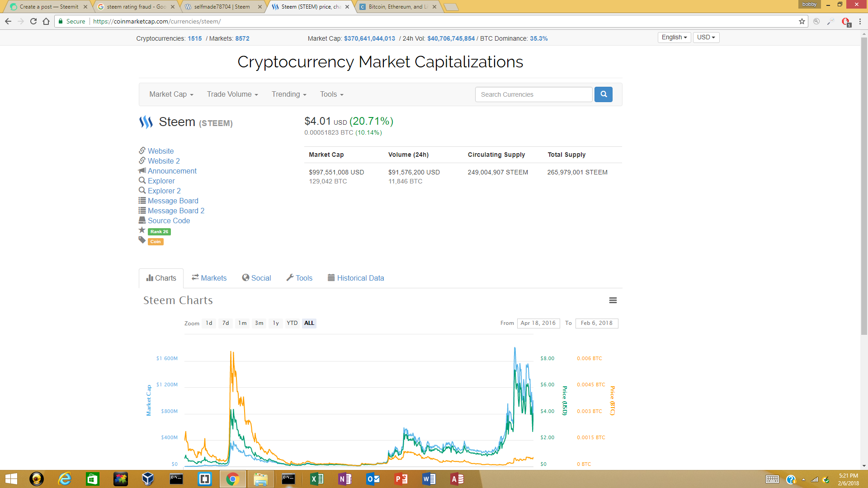Switch to the Create a post Steemit browser tab
Screen dimensions: 868x488
[x=49, y=7]
